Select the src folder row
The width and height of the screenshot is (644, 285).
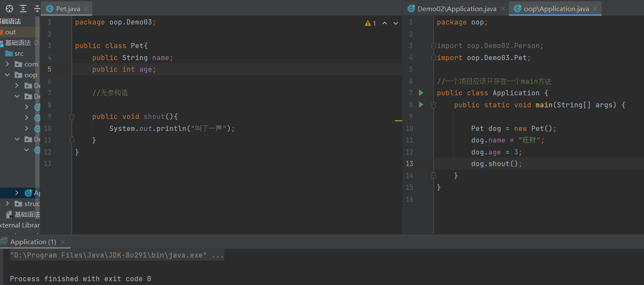(x=20, y=54)
